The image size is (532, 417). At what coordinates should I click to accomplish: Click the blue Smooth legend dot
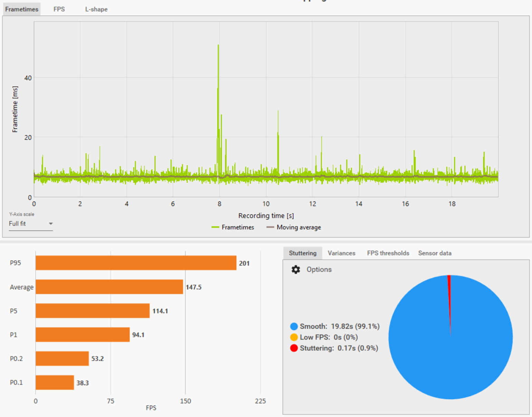pyautogui.click(x=294, y=326)
